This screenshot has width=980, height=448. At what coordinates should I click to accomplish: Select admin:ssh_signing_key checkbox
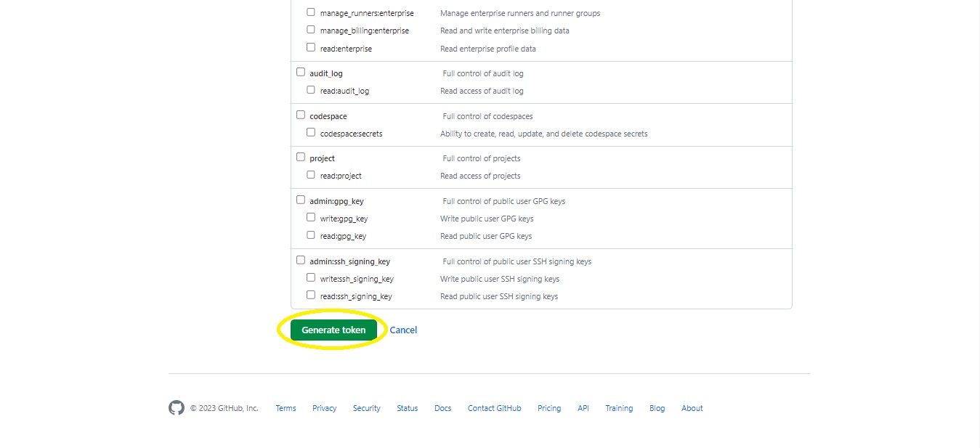(x=301, y=261)
